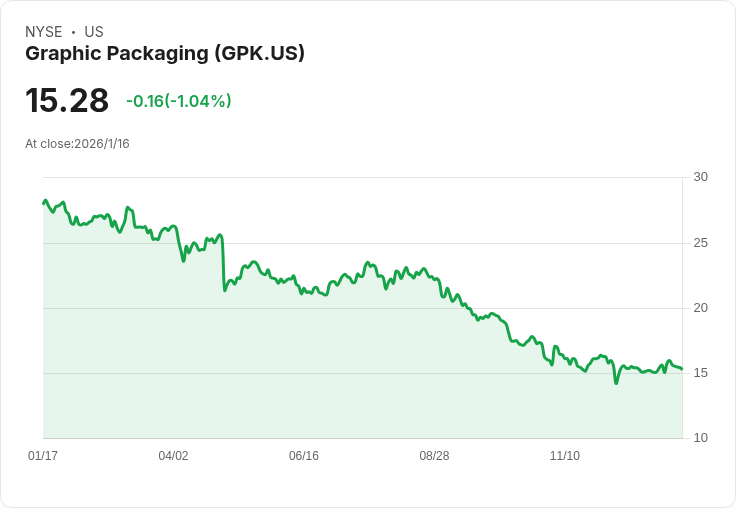Click the starting point of the price line
The width and height of the screenshot is (736, 508).
point(44,203)
